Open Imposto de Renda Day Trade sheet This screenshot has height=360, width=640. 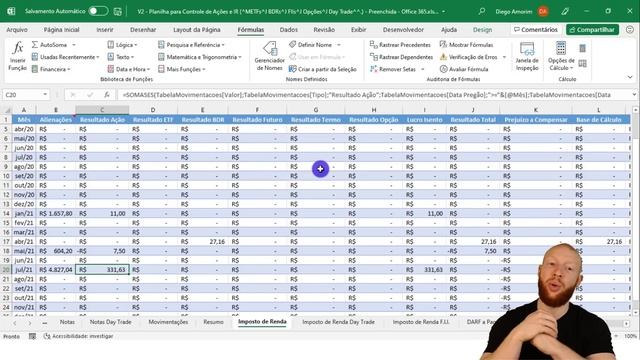coord(338,322)
